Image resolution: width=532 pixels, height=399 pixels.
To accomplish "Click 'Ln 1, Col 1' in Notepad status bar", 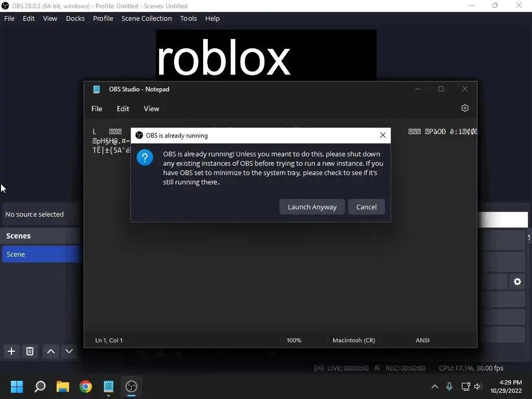I will coord(109,340).
